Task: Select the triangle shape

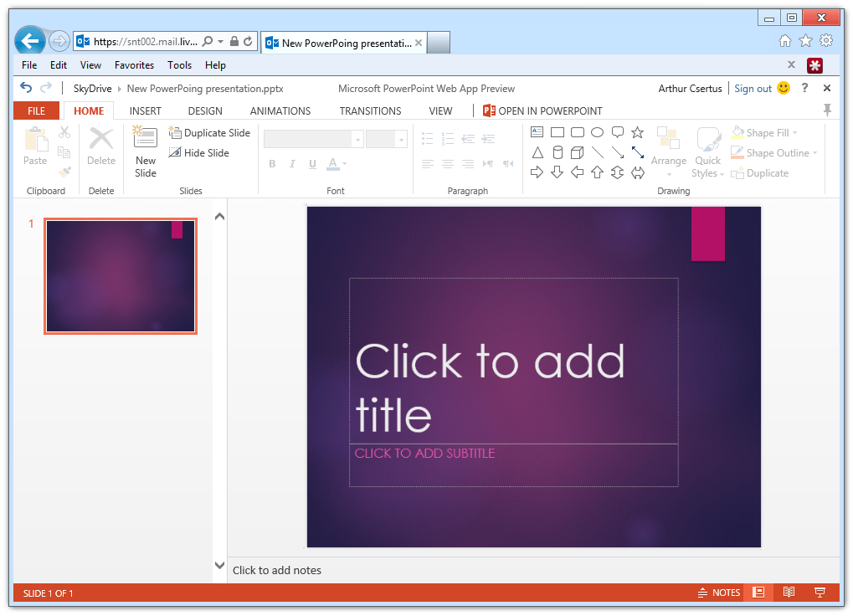Action: [x=537, y=152]
